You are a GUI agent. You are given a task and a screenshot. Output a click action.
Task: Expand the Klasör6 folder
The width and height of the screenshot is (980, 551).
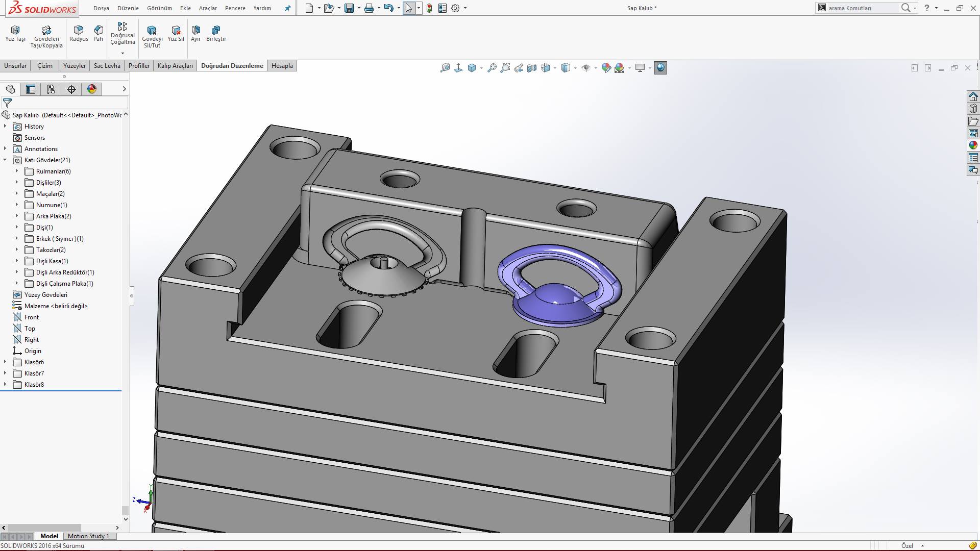coord(5,362)
